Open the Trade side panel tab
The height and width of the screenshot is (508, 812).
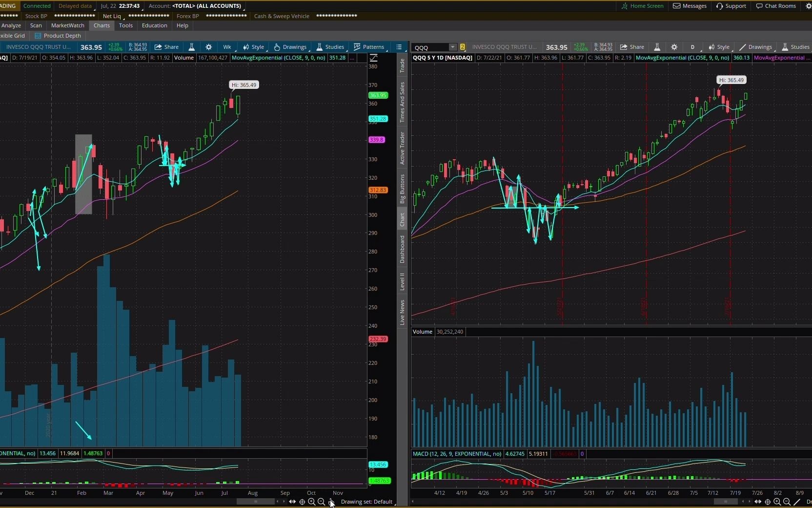point(402,65)
